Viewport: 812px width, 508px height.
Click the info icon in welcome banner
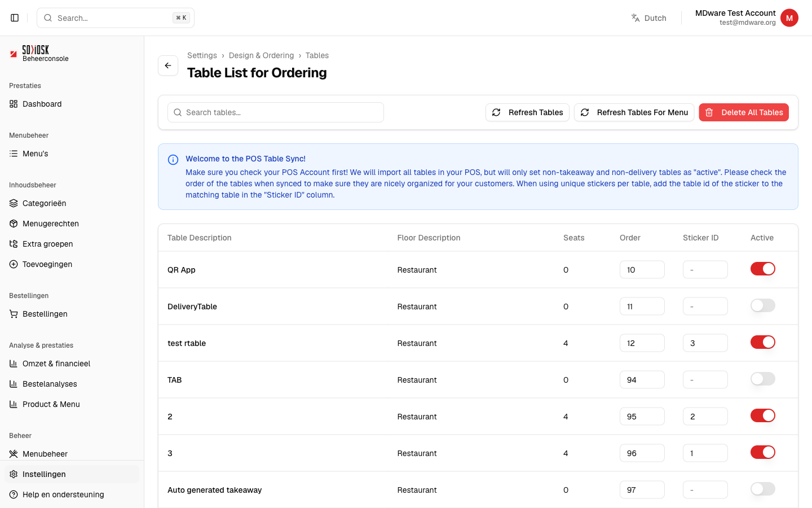click(x=173, y=160)
